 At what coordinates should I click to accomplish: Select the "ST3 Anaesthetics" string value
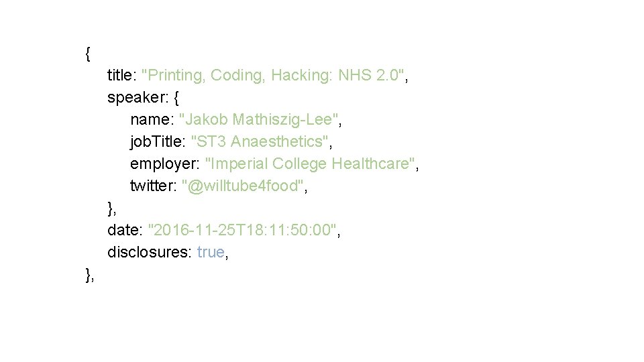[261, 141]
